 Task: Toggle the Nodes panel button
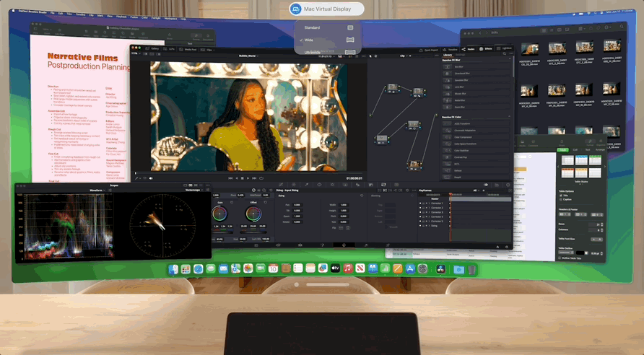coord(469,49)
